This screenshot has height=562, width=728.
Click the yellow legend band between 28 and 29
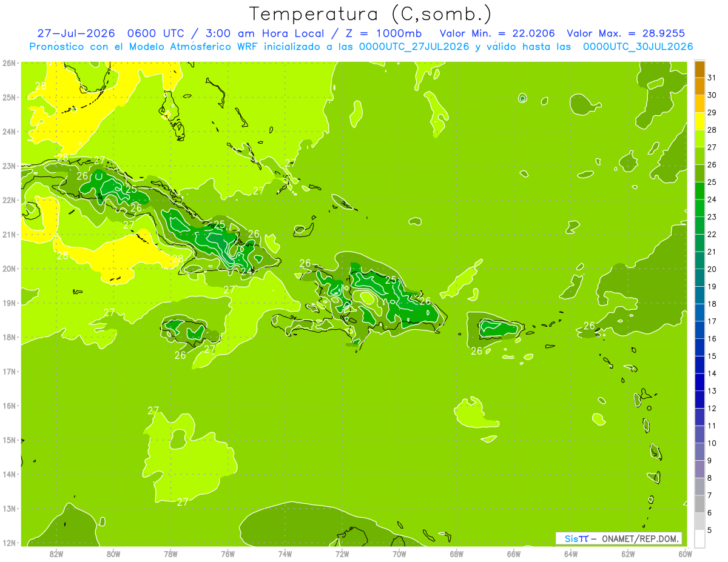pyautogui.click(x=700, y=121)
